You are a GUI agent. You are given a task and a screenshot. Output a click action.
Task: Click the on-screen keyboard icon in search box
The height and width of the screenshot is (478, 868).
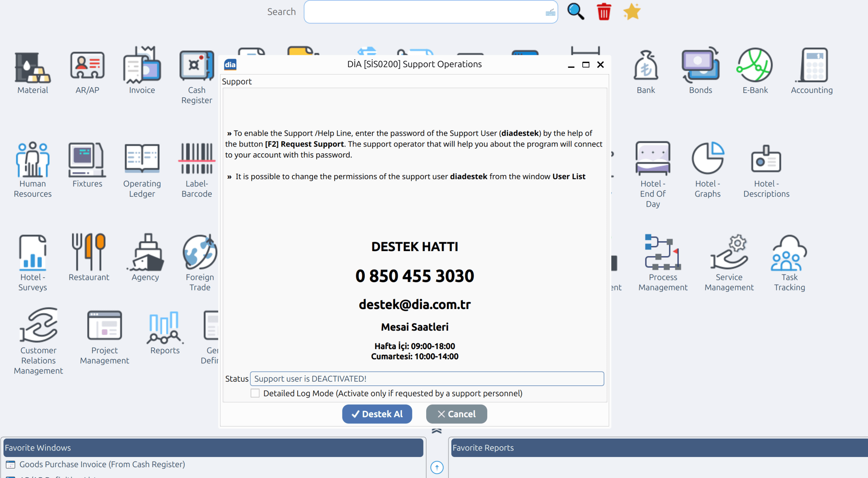[x=550, y=13]
